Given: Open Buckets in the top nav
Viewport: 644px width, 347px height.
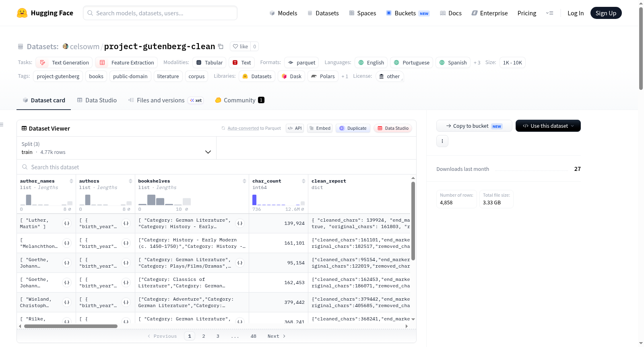Looking at the screenshot, I should point(408,13).
